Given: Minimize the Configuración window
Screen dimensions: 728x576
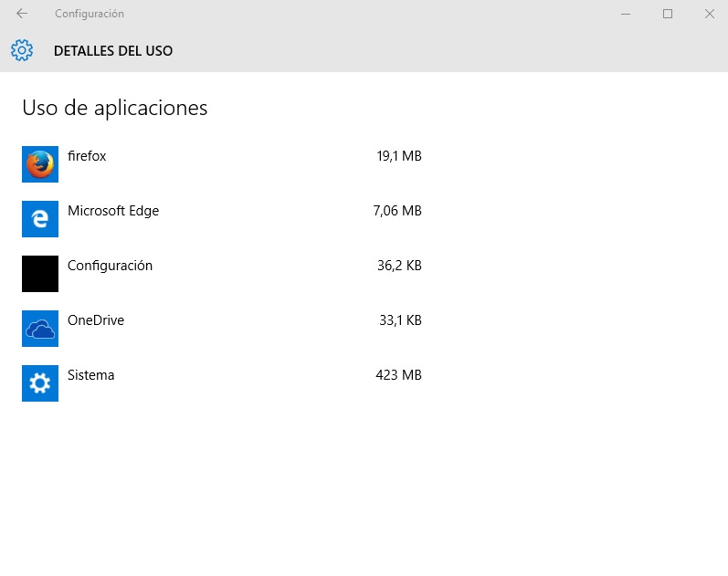Looking at the screenshot, I should coord(626,14).
